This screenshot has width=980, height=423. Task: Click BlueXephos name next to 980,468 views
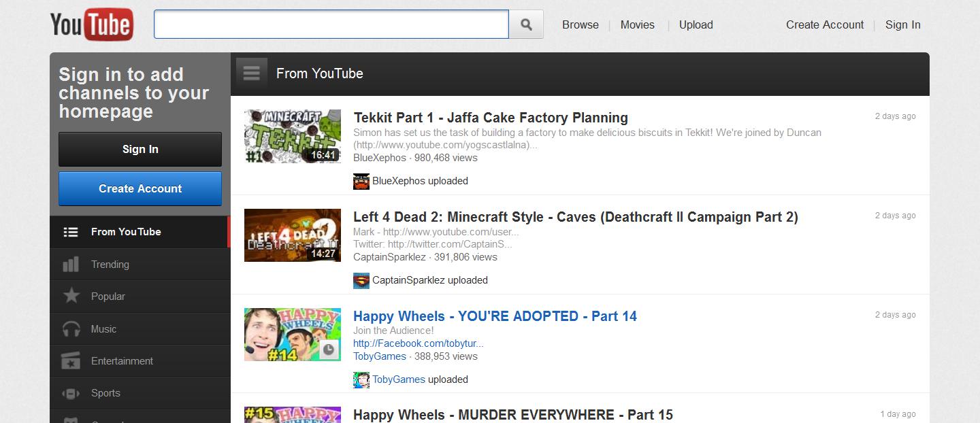point(379,158)
